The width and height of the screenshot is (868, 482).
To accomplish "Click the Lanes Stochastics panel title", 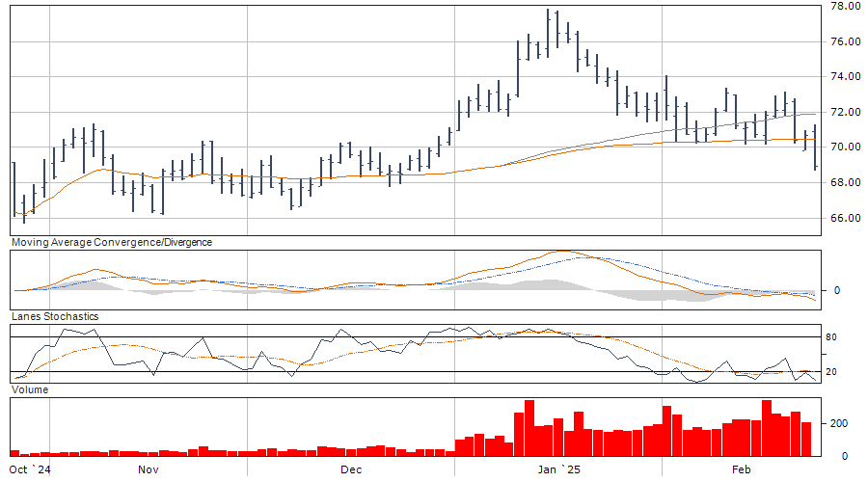I will point(54,316).
